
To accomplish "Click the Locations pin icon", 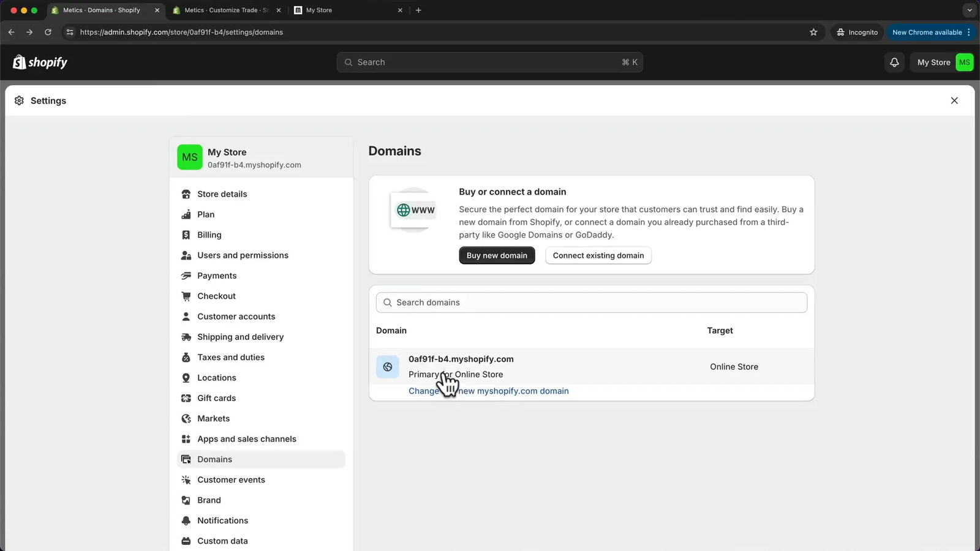I will coord(186,378).
